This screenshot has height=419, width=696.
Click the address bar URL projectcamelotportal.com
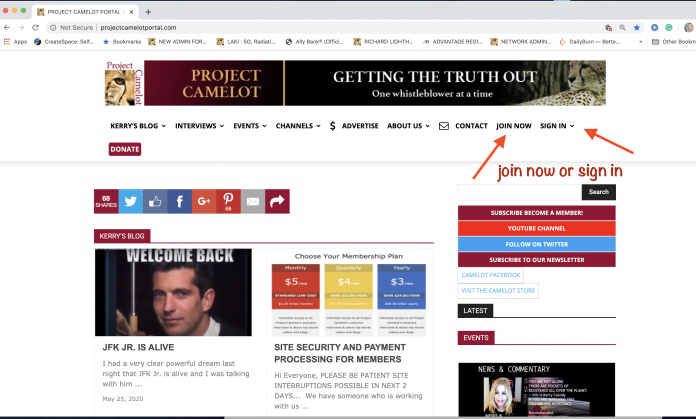coord(138,28)
